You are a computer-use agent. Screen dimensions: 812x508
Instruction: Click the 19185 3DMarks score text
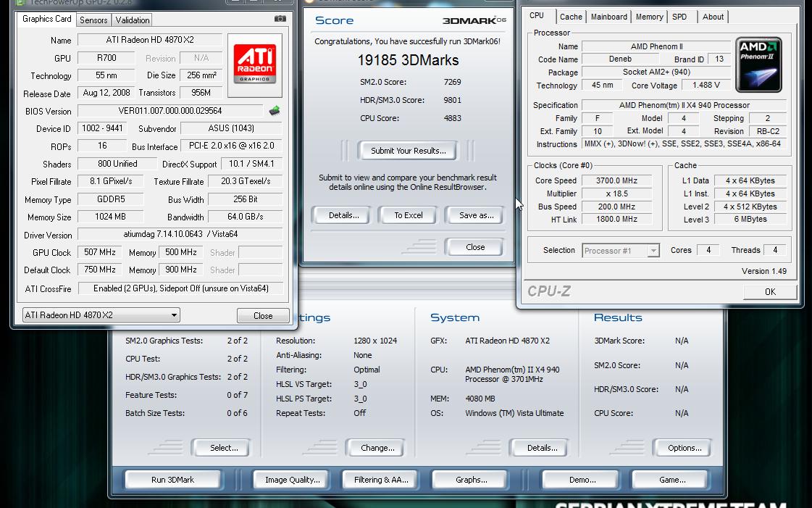[408, 60]
